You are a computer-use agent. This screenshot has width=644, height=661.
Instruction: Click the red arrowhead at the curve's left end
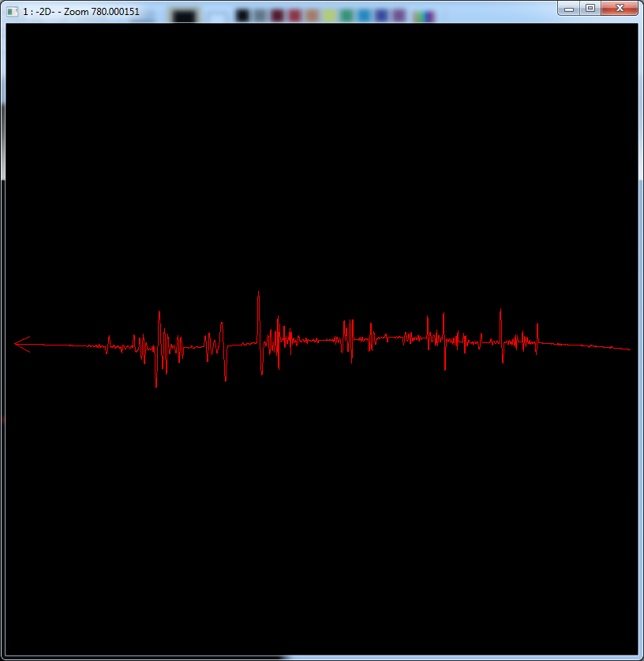tap(18, 344)
